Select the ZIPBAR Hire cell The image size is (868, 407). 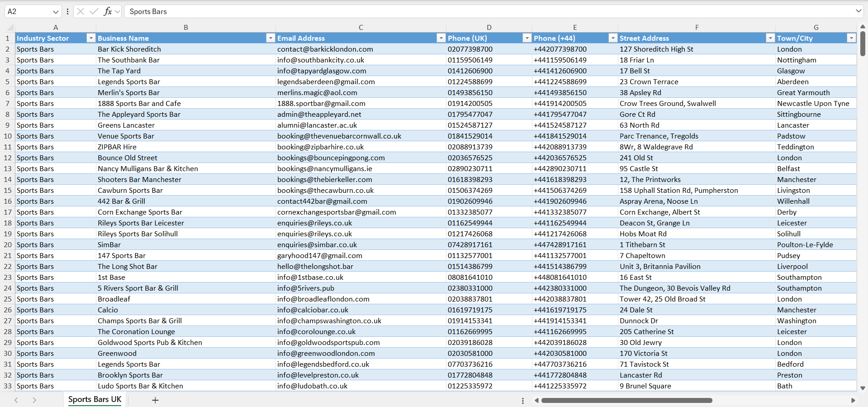tap(186, 147)
